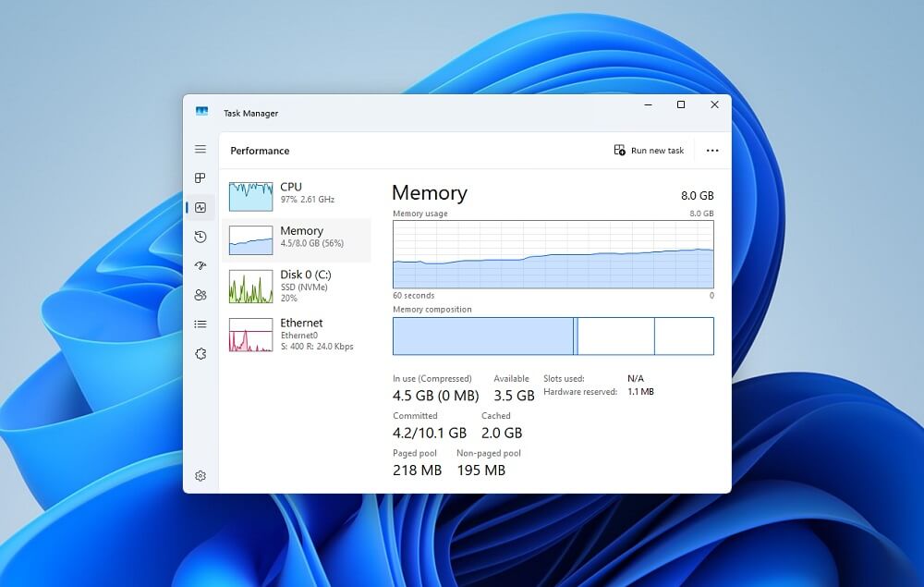Viewport: 924px width, 587px height.
Task: Select Disk 0 (C:) performance item
Action: click(297, 286)
